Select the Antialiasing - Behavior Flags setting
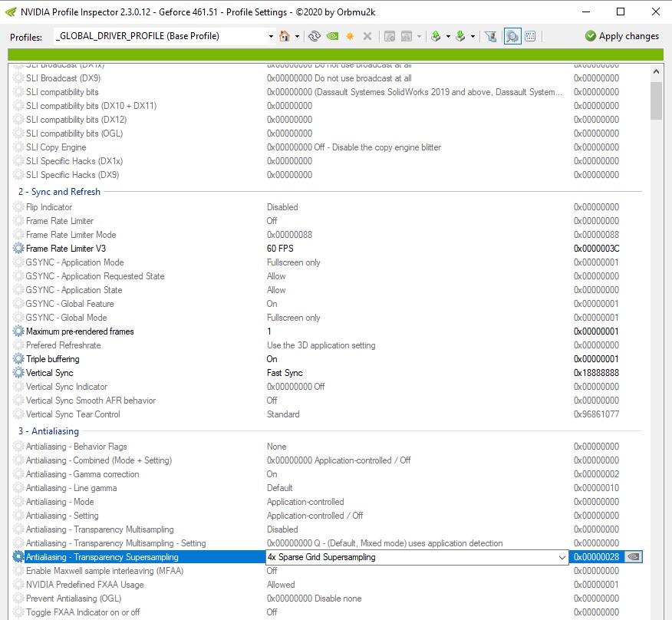Image resolution: width=672 pixels, height=620 pixels. [326, 447]
